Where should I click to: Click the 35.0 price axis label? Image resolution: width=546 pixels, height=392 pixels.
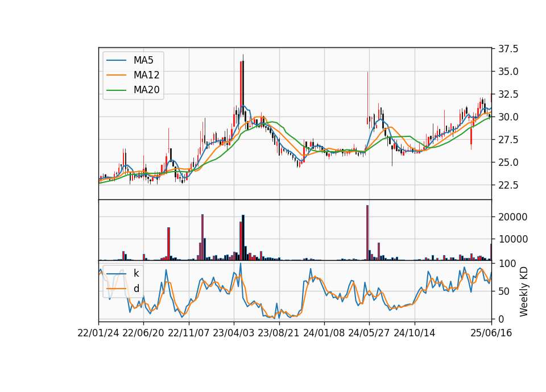click(x=508, y=72)
